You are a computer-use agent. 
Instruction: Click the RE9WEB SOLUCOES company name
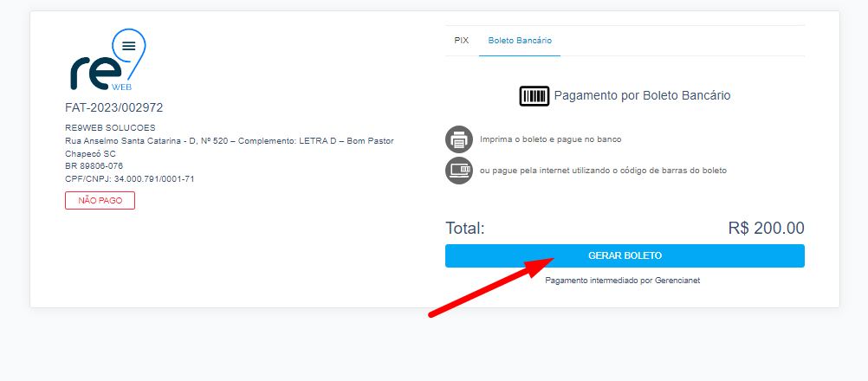click(x=110, y=128)
